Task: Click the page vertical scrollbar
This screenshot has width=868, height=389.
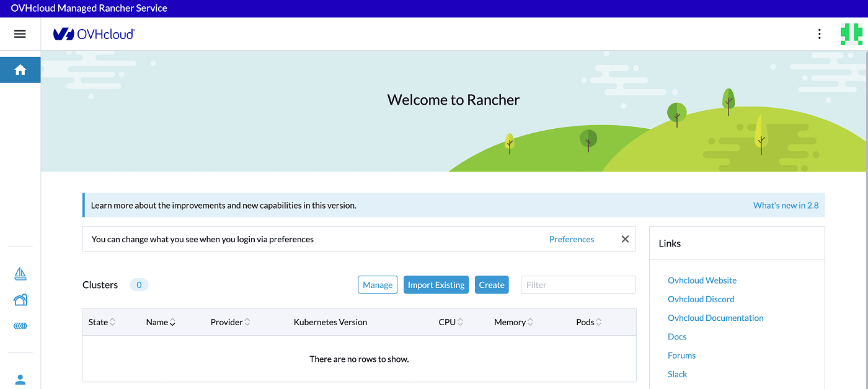Action: coord(866,220)
